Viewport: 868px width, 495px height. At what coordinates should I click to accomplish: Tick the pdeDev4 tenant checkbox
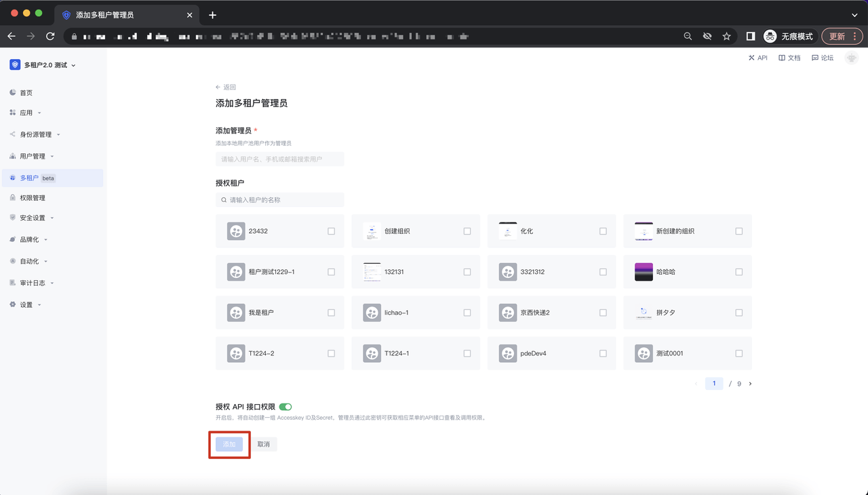click(x=603, y=353)
